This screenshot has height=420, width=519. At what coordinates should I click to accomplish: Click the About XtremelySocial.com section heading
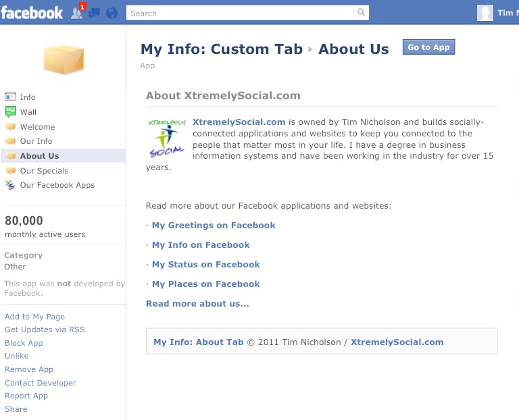point(223,96)
